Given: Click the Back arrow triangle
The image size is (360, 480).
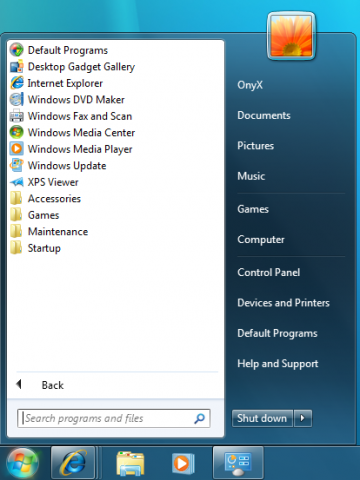Looking at the screenshot, I should [x=19, y=384].
